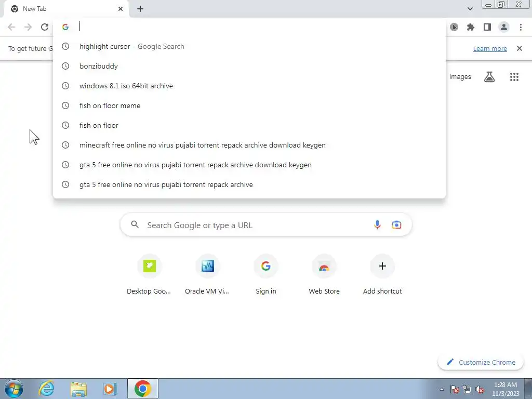Open the Action Center flag icon
This screenshot has width=532, height=399.
point(455,389)
